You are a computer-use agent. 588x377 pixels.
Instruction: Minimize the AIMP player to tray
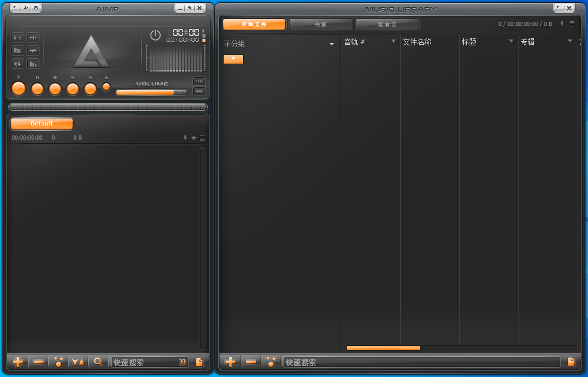coord(180,8)
